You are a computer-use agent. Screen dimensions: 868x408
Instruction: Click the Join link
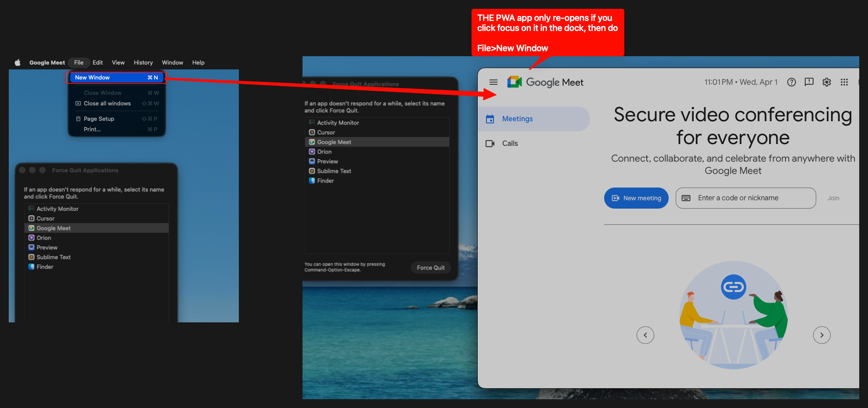click(x=833, y=198)
